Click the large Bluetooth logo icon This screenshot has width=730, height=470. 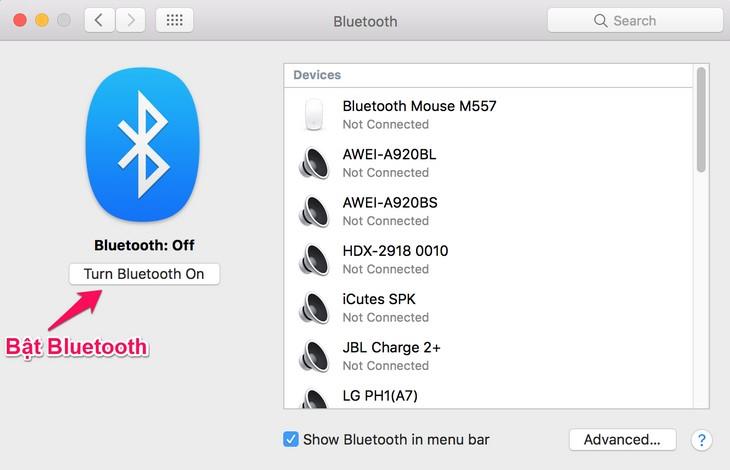coord(144,138)
